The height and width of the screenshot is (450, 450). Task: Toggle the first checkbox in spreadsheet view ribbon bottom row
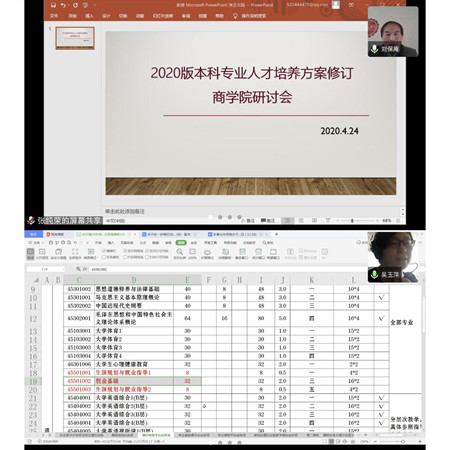coord(104,257)
